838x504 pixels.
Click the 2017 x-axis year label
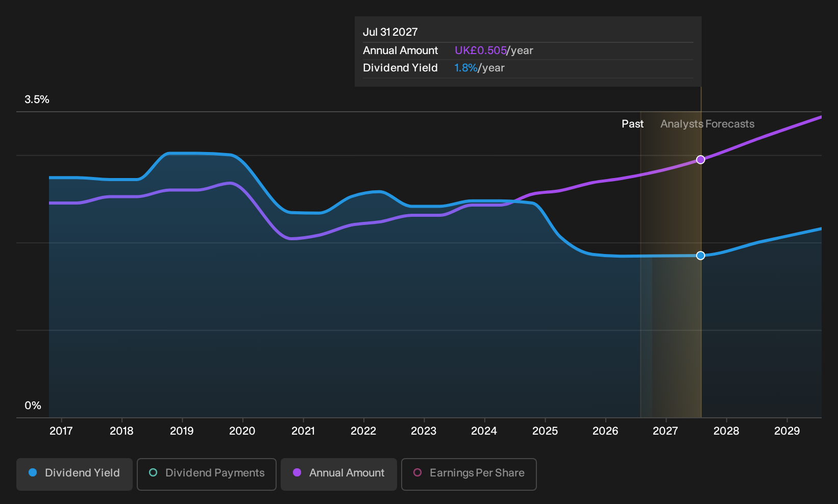61,431
